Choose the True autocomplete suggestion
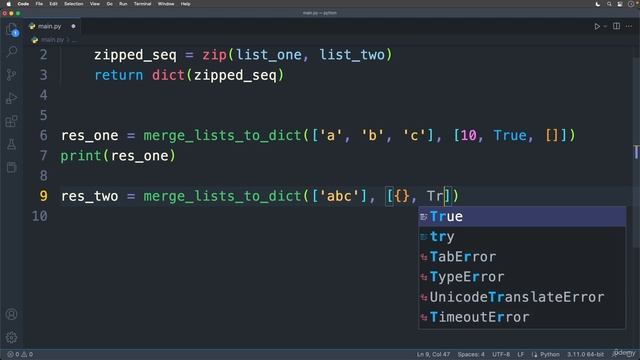This screenshot has height=360, width=640. [522, 216]
